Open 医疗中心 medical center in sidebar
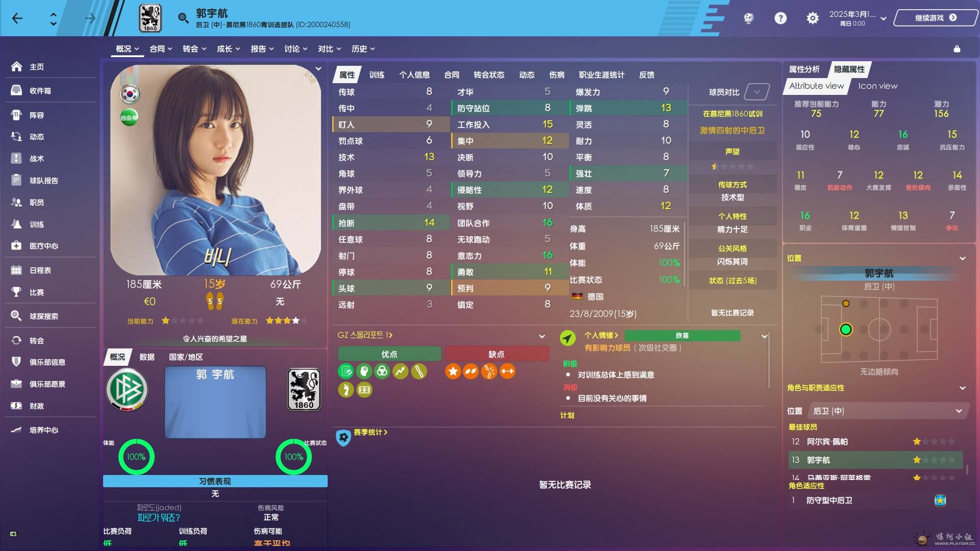This screenshot has width=980, height=551. pyautogui.click(x=43, y=246)
